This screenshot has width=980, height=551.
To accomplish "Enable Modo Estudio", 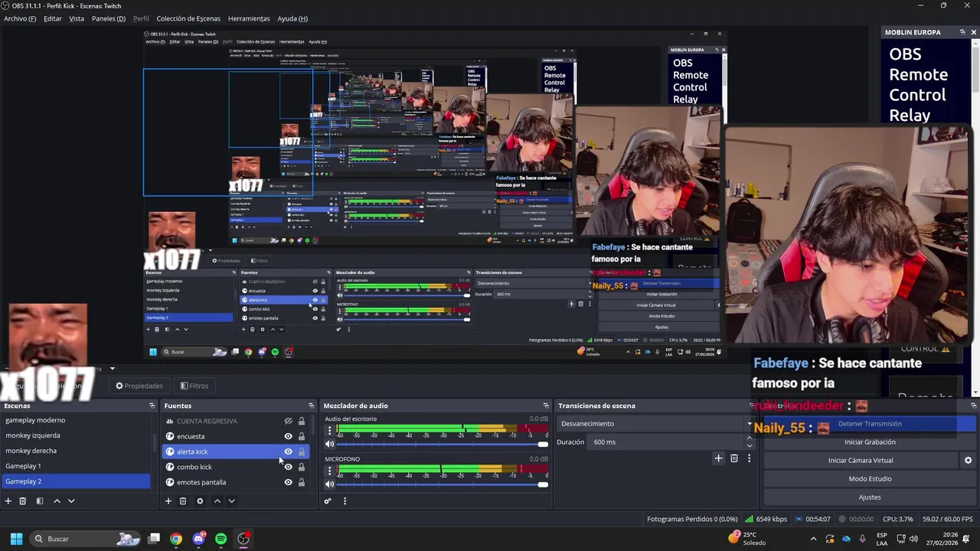I will 870,479.
